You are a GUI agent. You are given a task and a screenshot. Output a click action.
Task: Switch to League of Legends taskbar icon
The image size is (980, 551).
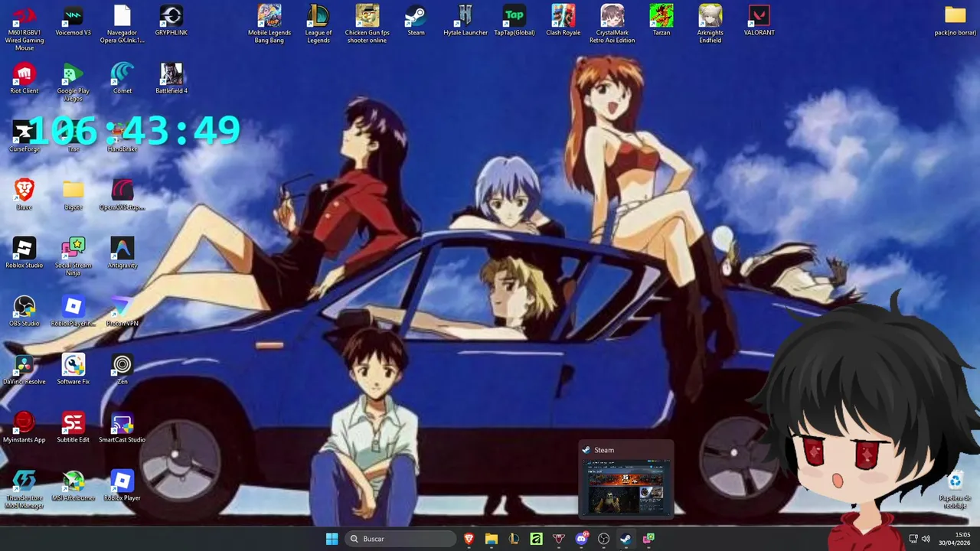tap(514, 539)
